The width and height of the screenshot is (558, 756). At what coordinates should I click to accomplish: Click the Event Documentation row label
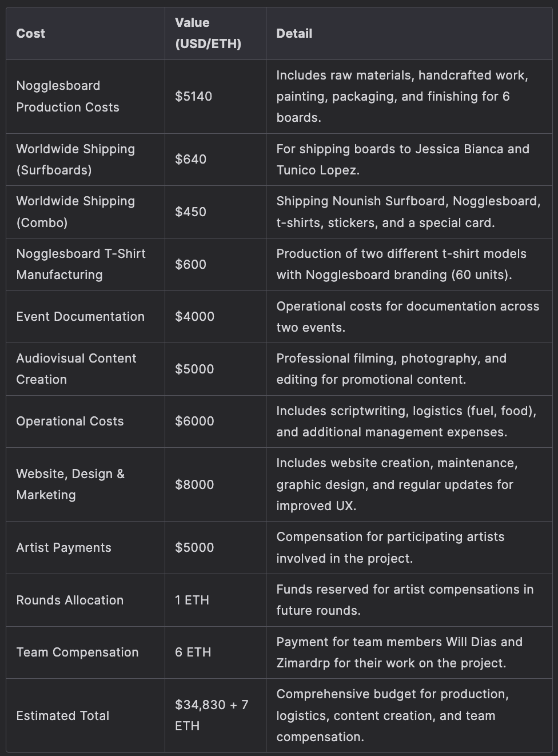pyautogui.click(x=80, y=317)
